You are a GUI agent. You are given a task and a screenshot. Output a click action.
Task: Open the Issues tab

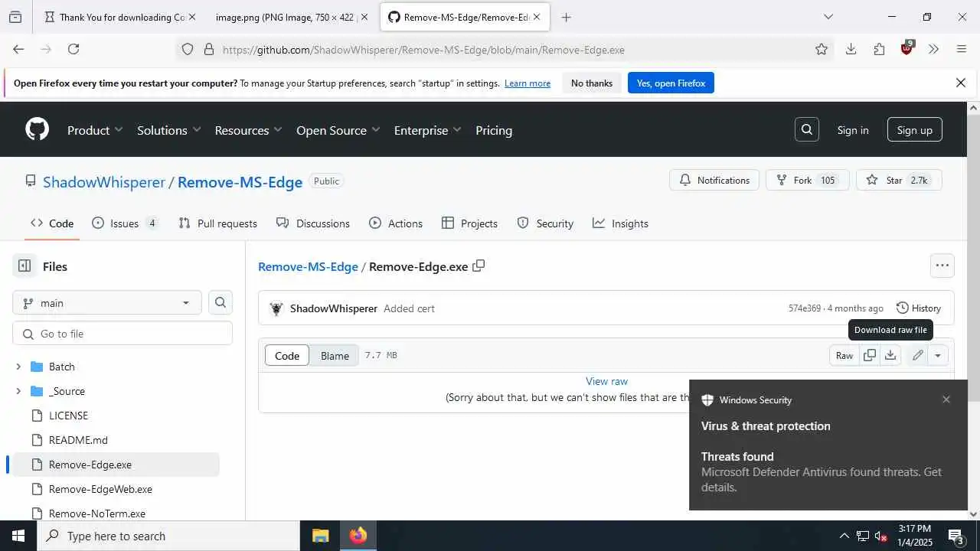tap(125, 223)
